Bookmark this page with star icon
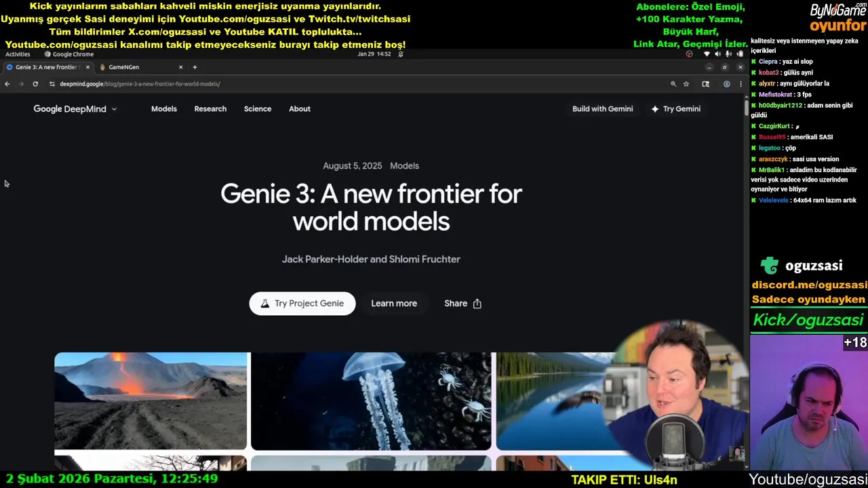The image size is (868, 488). [686, 84]
